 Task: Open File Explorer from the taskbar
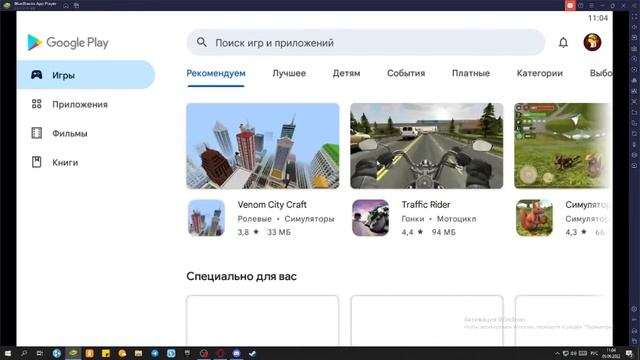(138, 353)
